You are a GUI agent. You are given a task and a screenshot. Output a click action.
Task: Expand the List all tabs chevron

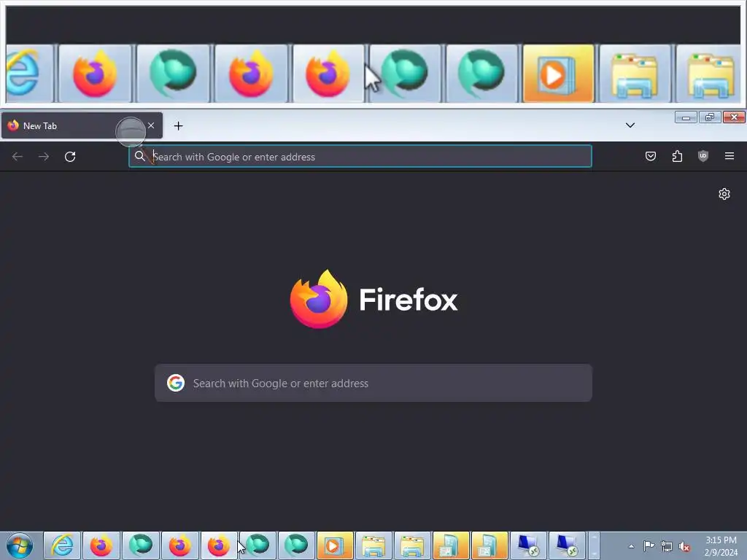(630, 125)
